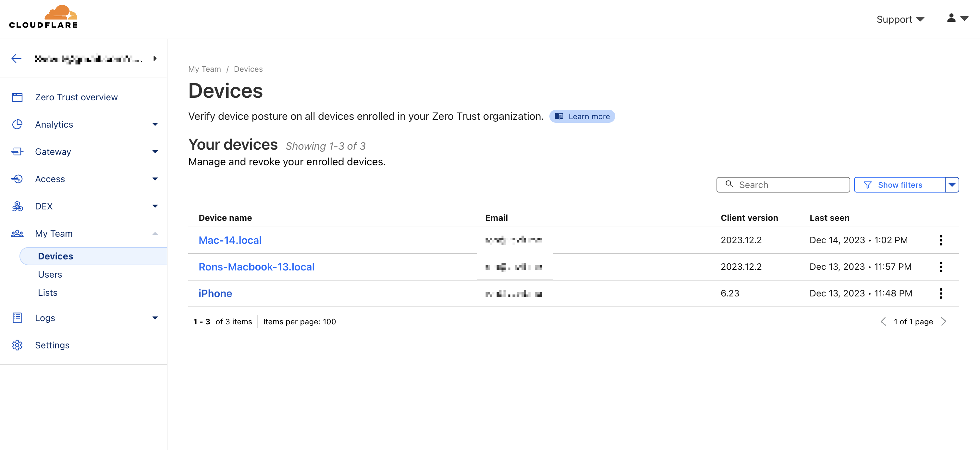Viewport: 980px width, 450px height.
Task: Click the My Team people icon
Action: point(17,234)
